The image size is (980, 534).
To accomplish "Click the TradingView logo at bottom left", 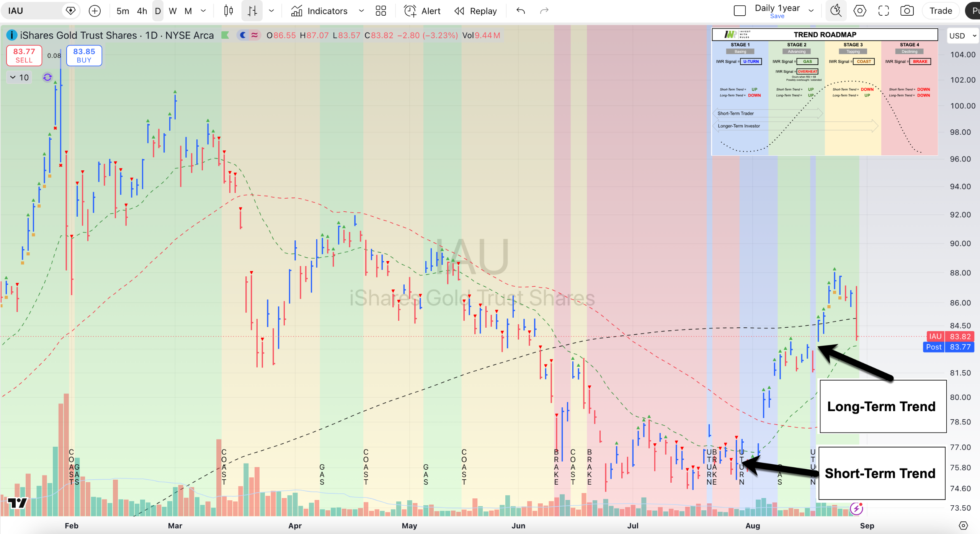I will pyautogui.click(x=18, y=503).
